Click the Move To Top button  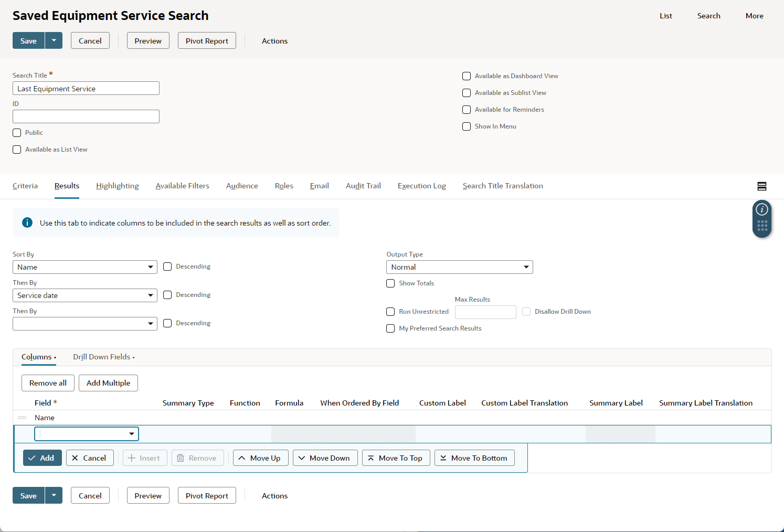coord(396,458)
